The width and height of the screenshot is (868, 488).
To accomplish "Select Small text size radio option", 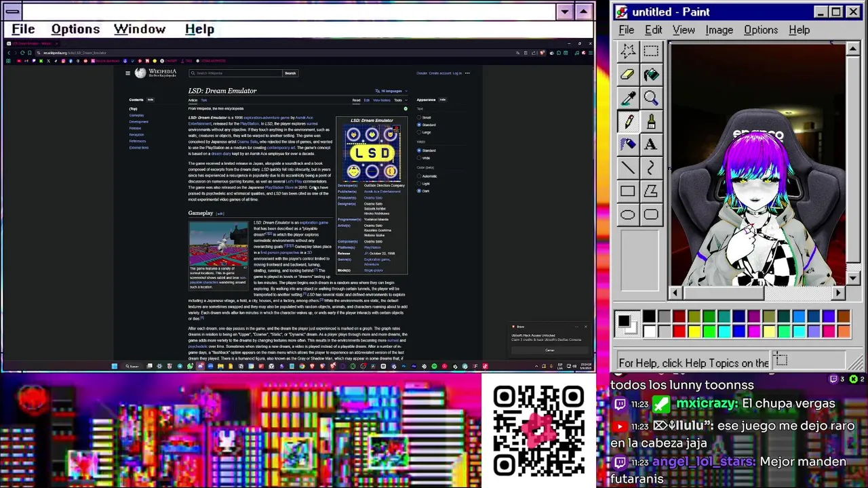I will [x=419, y=118].
